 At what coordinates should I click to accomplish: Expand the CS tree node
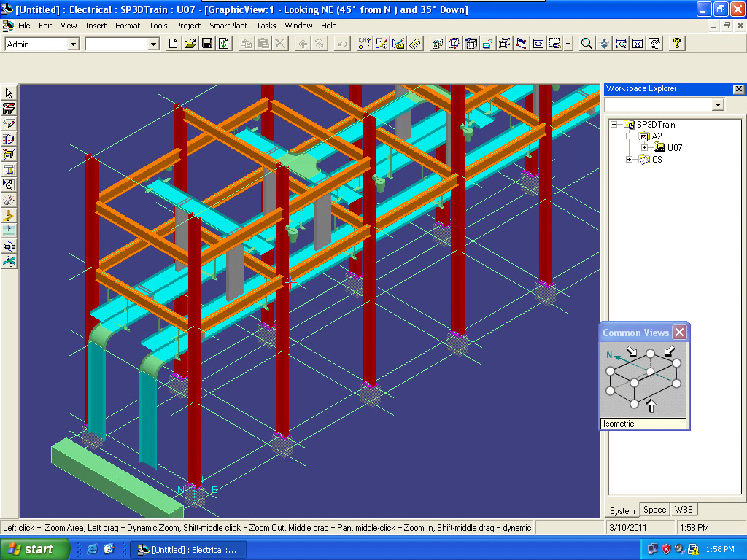click(x=630, y=160)
